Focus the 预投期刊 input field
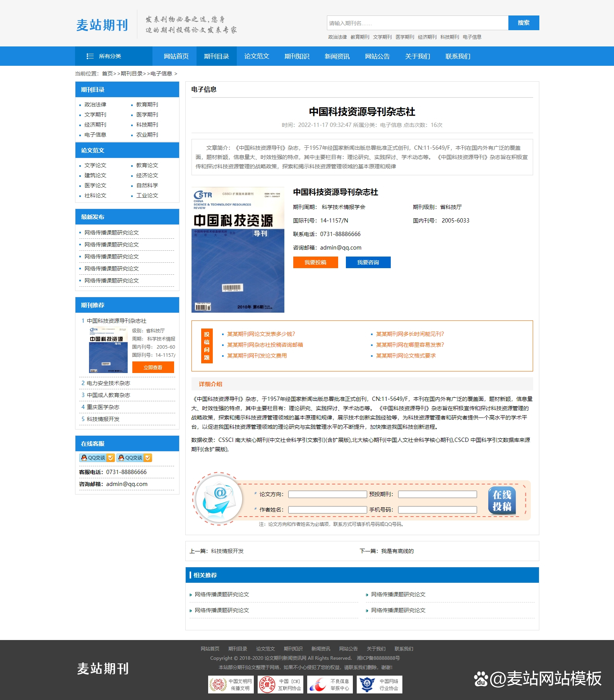Image resolution: width=614 pixels, height=700 pixels. tap(438, 494)
